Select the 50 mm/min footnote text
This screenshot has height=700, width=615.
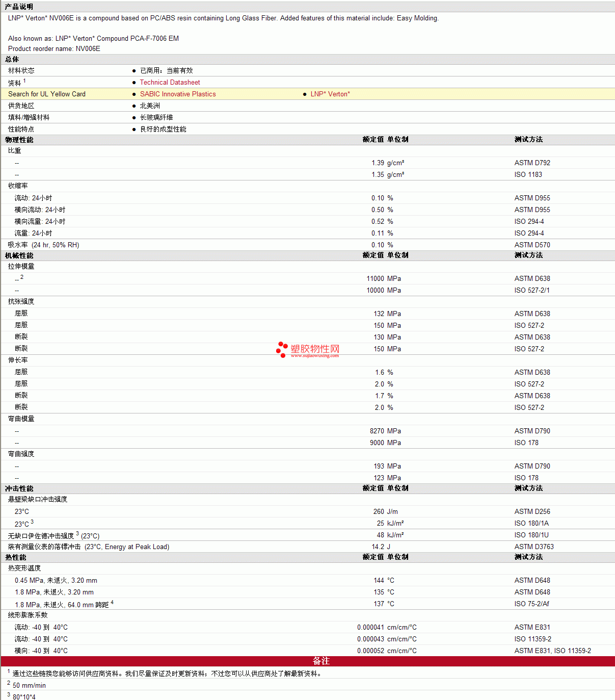[x=30, y=685]
